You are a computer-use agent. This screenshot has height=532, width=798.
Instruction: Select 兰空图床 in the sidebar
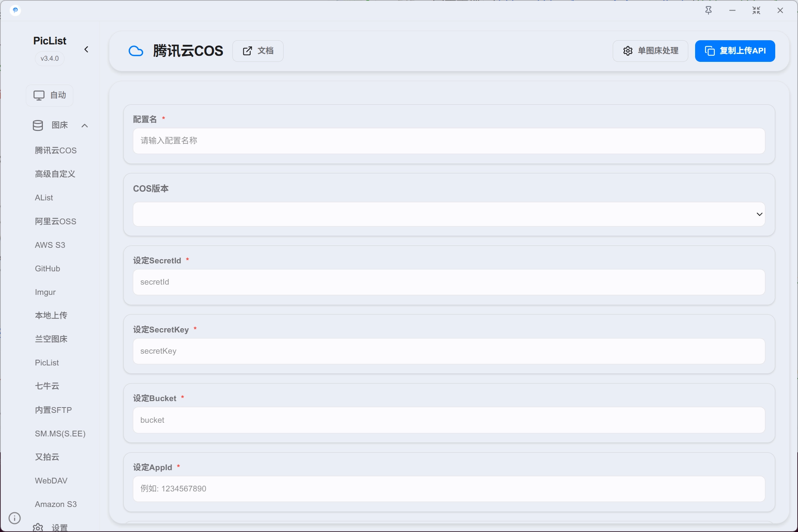[x=51, y=339]
